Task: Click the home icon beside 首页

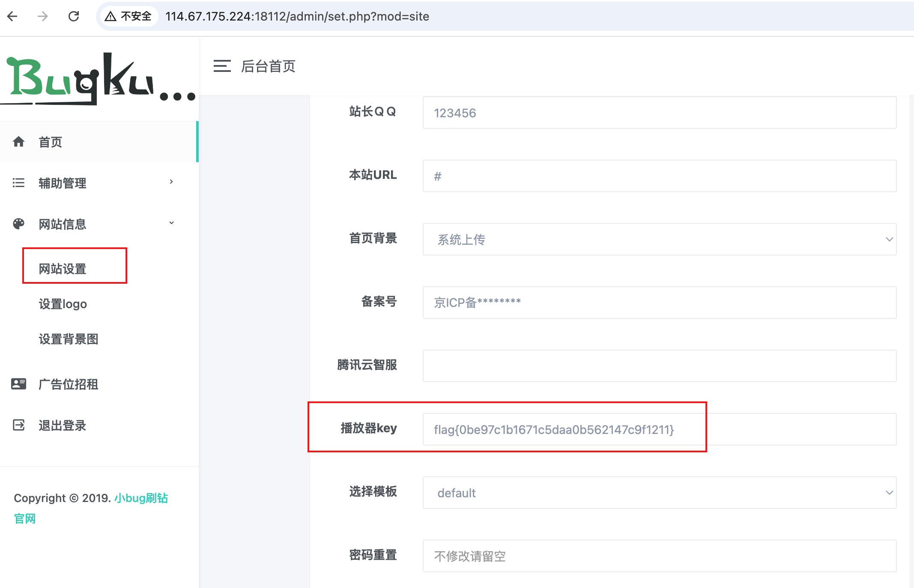Action: pyautogui.click(x=19, y=142)
